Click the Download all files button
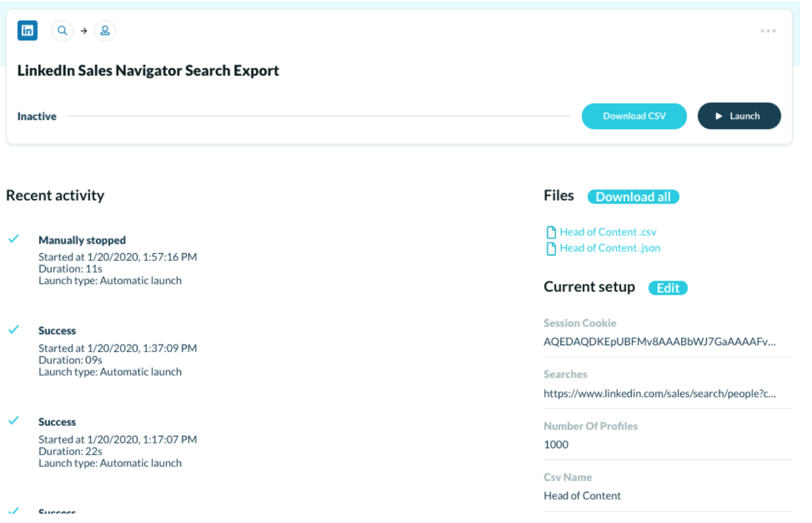 pyautogui.click(x=633, y=197)
